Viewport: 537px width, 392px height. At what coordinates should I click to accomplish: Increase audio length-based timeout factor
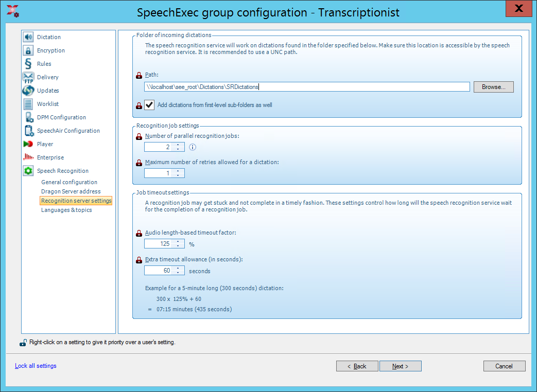(x=178, y=241)
